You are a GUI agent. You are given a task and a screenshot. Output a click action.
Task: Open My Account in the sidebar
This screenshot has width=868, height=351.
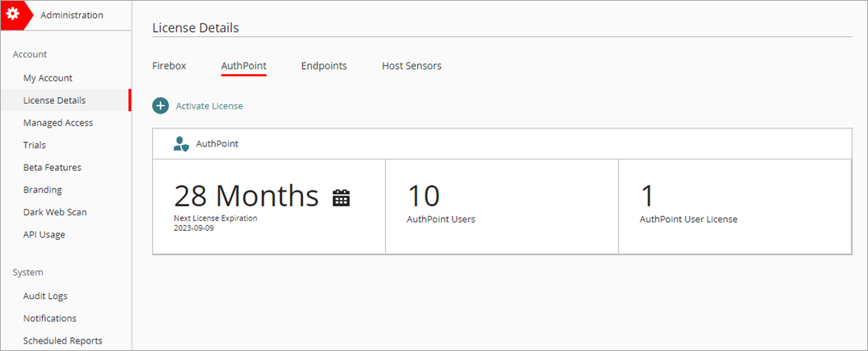point(48,78)
